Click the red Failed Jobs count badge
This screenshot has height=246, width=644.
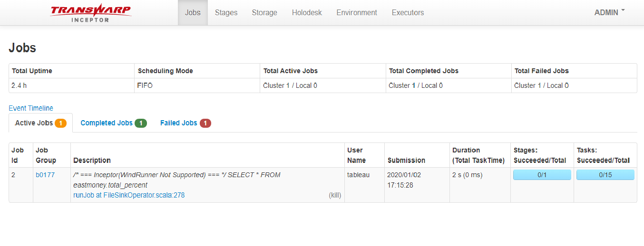[205, 123]
